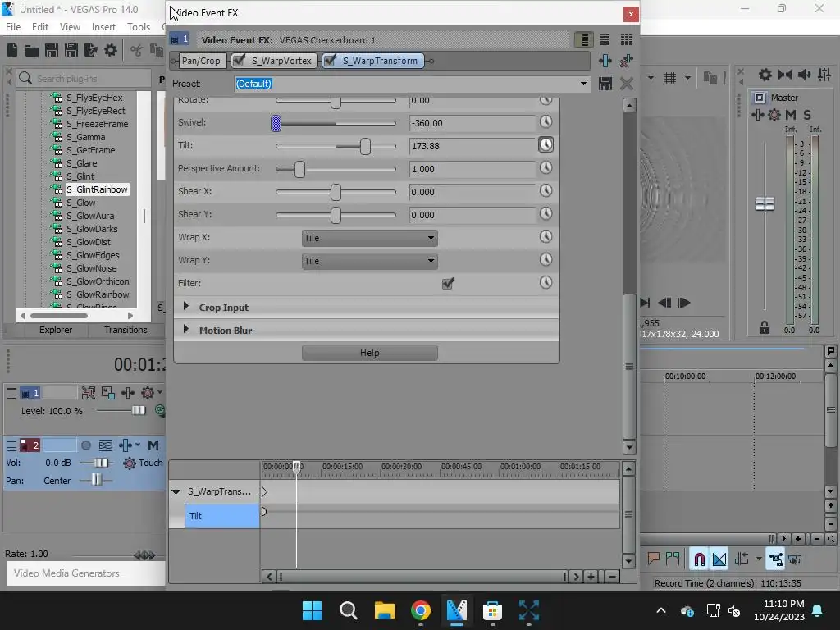The image size is (840, 630).
Task: Toggle the Wrap X animate clock icon
Action: (x=546, y=236)
